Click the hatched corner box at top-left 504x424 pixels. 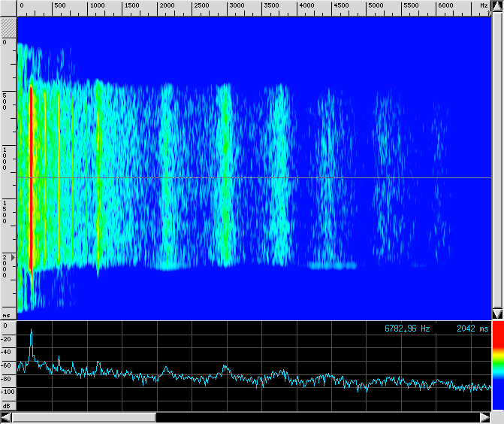(8, 26)
